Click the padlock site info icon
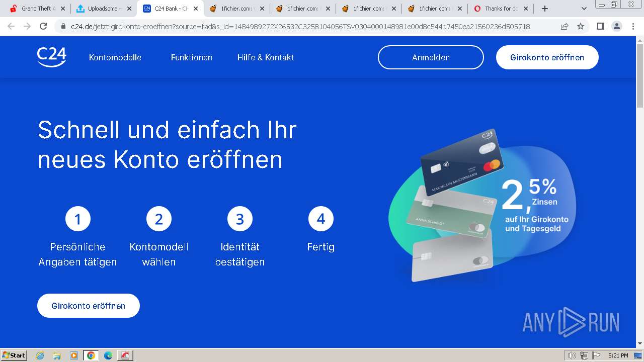This screenshot has height=362, width=644. pos(63,26)
